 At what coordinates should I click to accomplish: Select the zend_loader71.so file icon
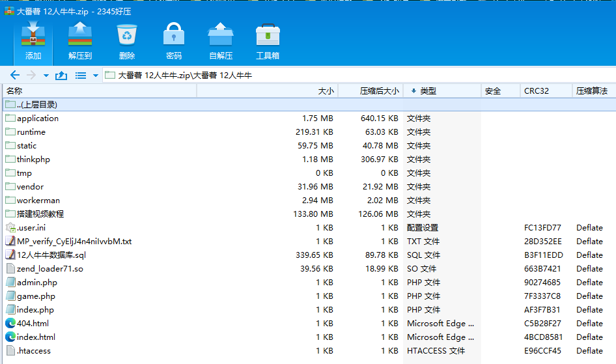10,268
